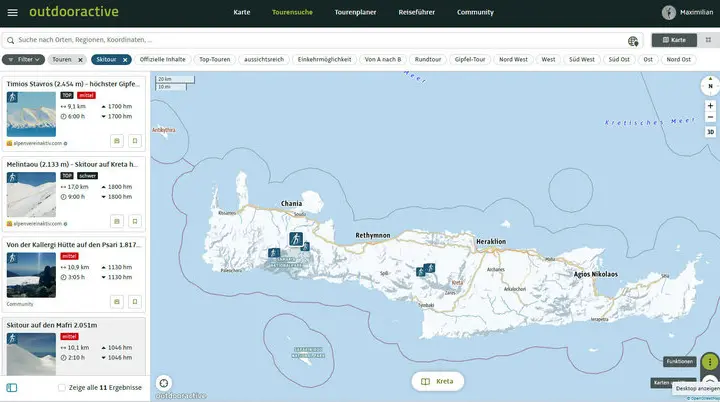Open the Tourenplaner menu item
Viewport: 720px width, 402px height.
tap(354, 13)
